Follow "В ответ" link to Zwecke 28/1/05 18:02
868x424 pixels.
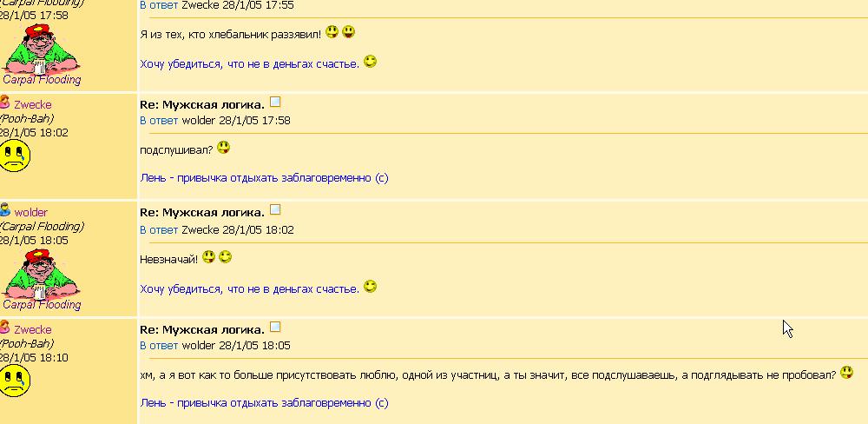pos(159,229)
